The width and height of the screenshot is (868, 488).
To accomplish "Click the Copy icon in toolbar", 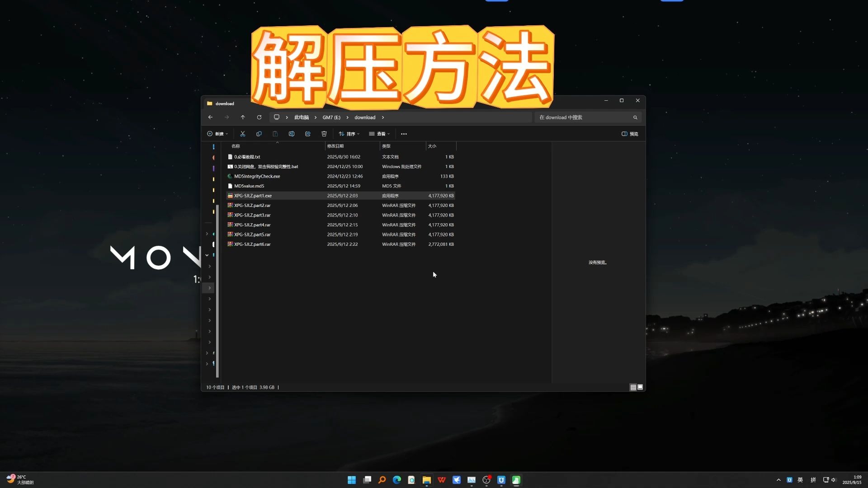I will [259, 134].
